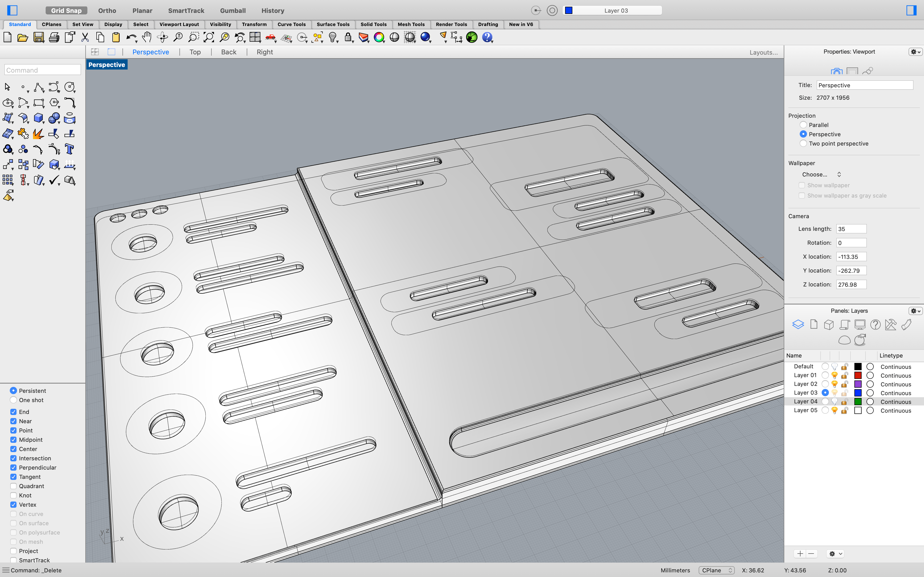Select the Text object tool
Viewport: 924px width, 577px height.
(69, 149)
